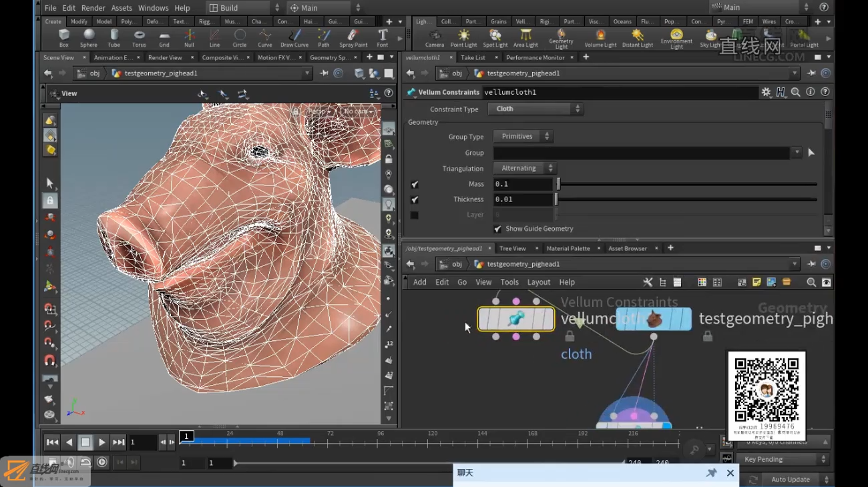
Task: Jump to the first frame
Action: click(52, 442)
